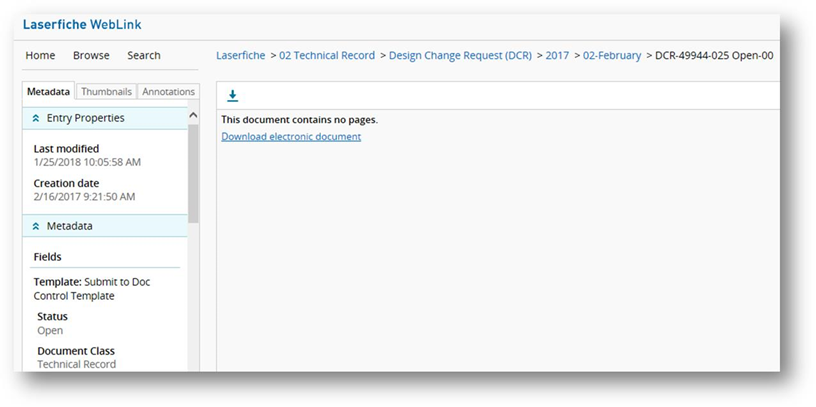The height and width of the screenshot is (407, 816).
Task: Select the Metadata tab
Action: click(48, 92)
